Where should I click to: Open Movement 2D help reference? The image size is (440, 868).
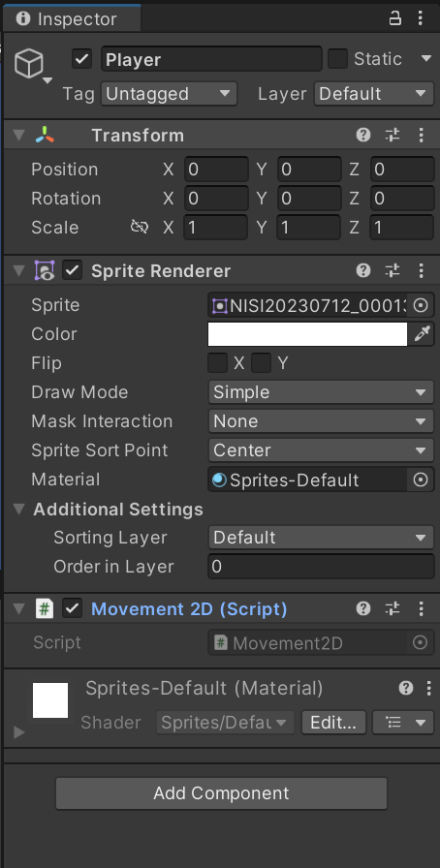point(363,609)
